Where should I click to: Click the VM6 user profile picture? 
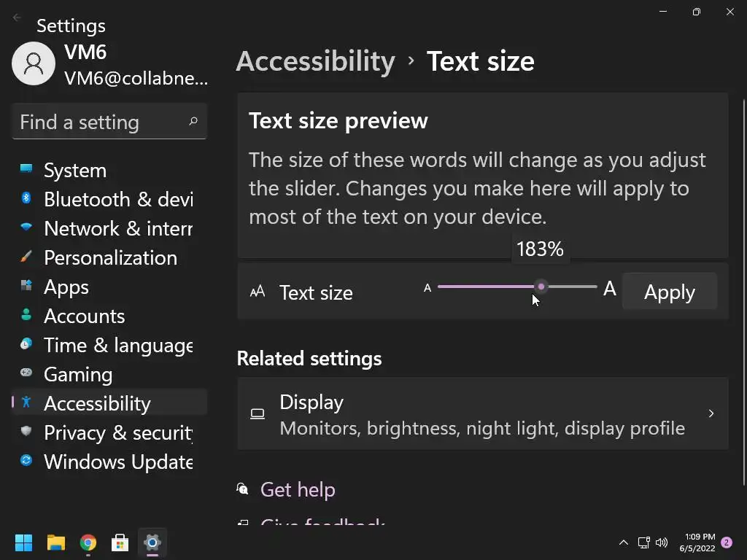tap(34, 63)
